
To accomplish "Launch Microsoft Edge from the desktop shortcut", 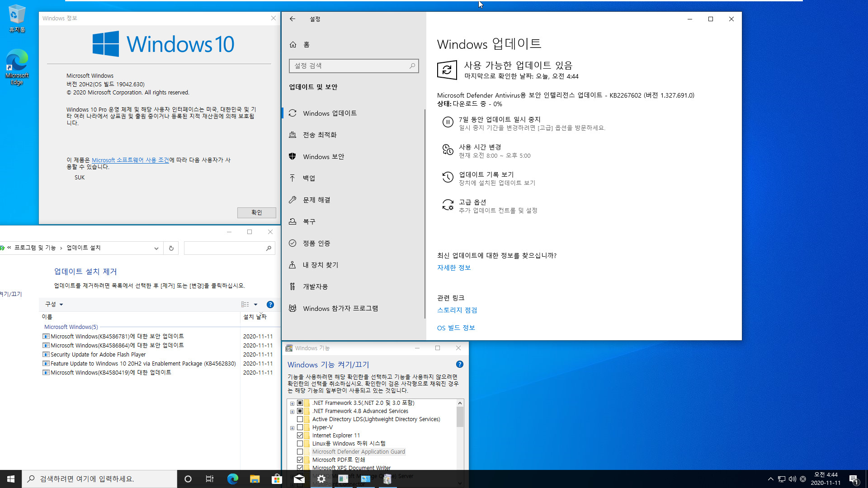I will pos(17,67).
